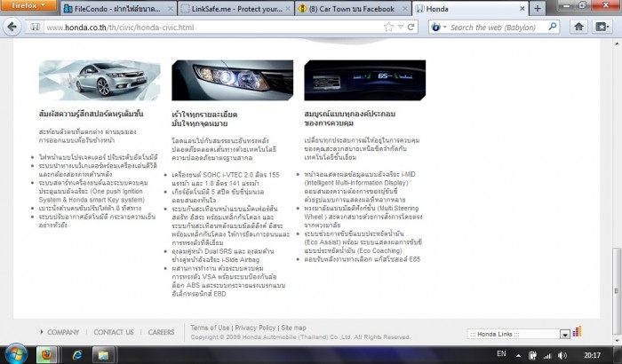Open the URL history dropdown arrow
This screenshot has width=622, height=364.
coord(400,27)
